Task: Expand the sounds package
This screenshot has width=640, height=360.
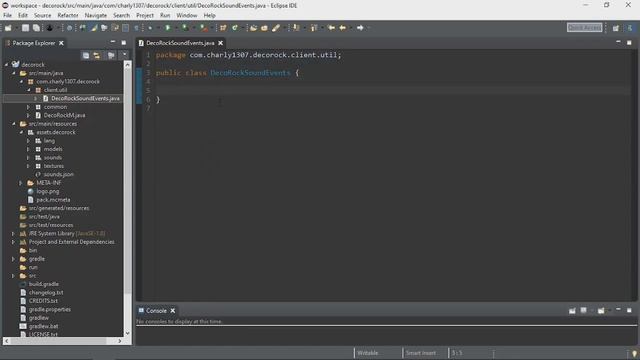Action: pos(28,158)
